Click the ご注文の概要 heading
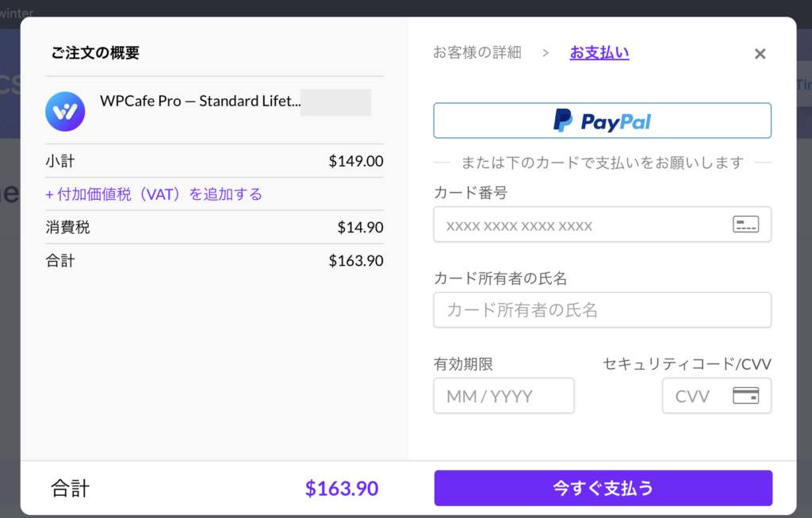Screen dimensions: 812x518 pos(95,53)
